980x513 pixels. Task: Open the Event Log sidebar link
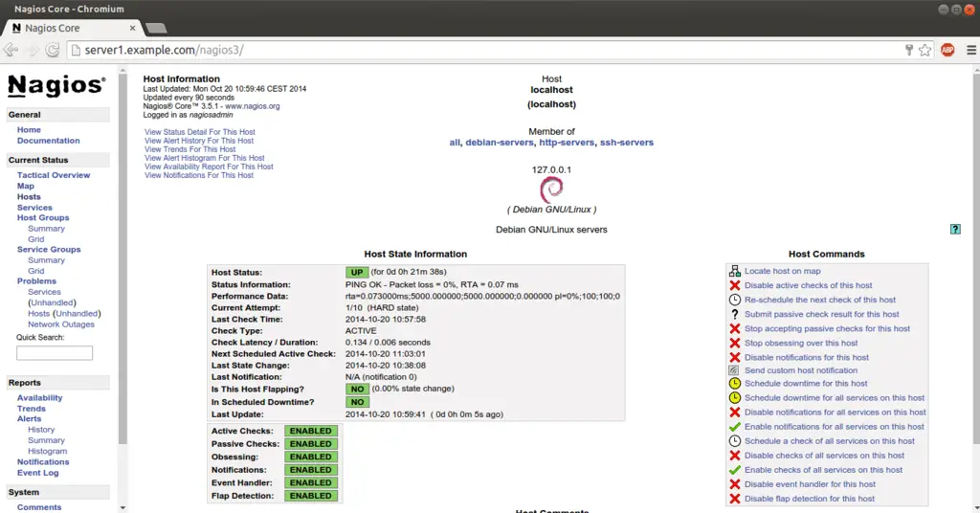pos(37,473)
